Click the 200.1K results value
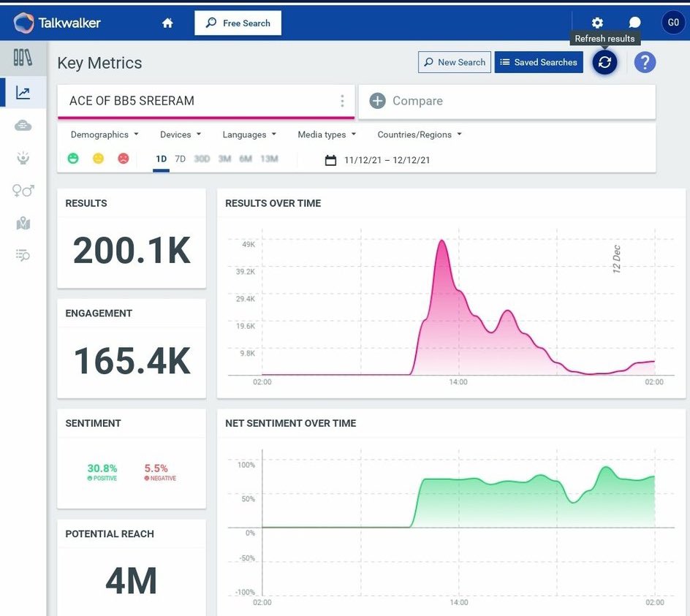 tap(132, 251)
